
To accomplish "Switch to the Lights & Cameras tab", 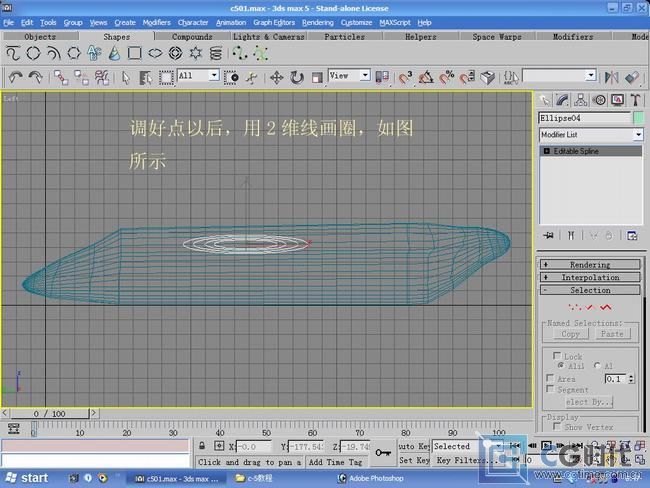I will [x=269, y=36].
